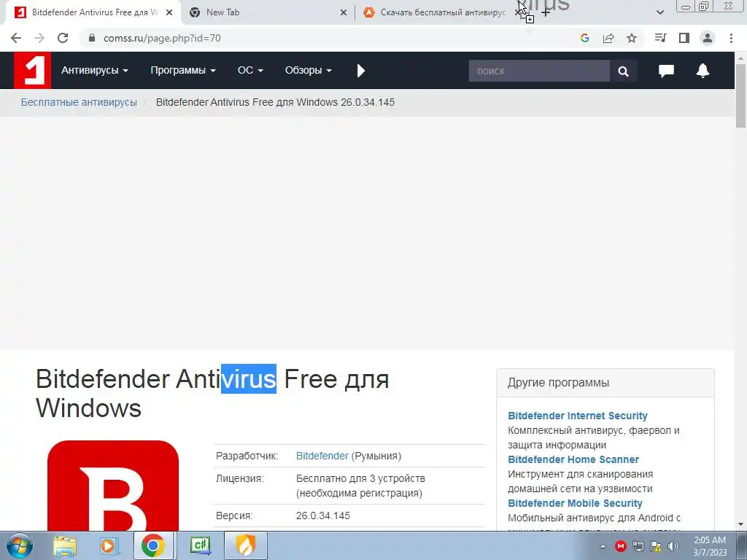Open the C# app on taskbar
The height and width of the screenshot is (560, 747).
pos(200,545)
